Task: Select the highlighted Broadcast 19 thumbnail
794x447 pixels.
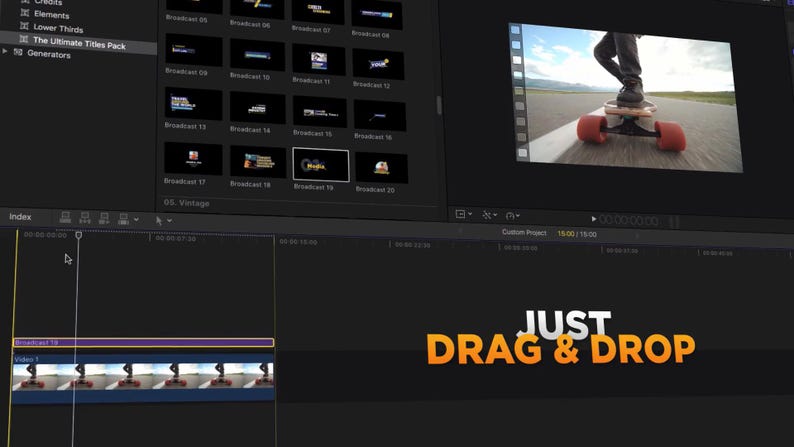Action: pyautogui.click(x=321, y=165)
